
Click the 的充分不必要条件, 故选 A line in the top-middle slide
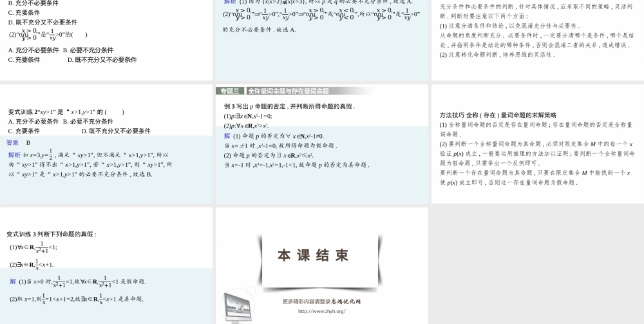260,30
